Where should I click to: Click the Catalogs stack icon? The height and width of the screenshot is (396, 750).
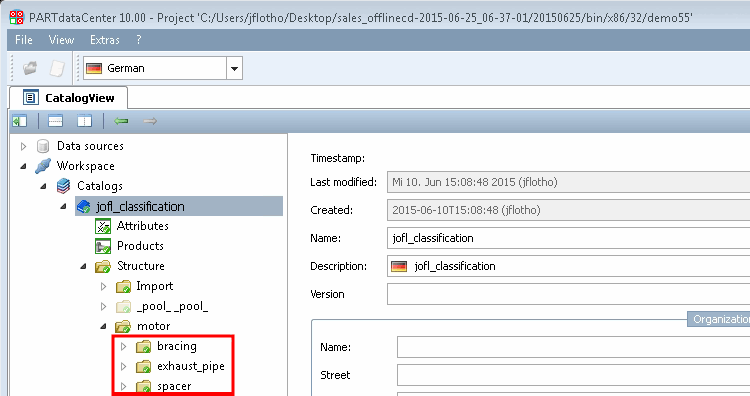(x=63, y=186)
